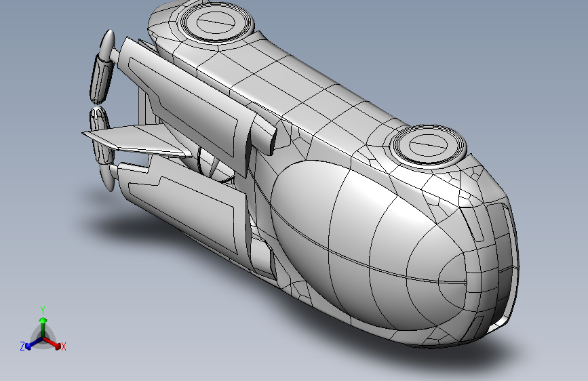This screenshot has height=381, width=588.
Task: Click the green Y axis of the triad
Action: click(x=43, y=327)
